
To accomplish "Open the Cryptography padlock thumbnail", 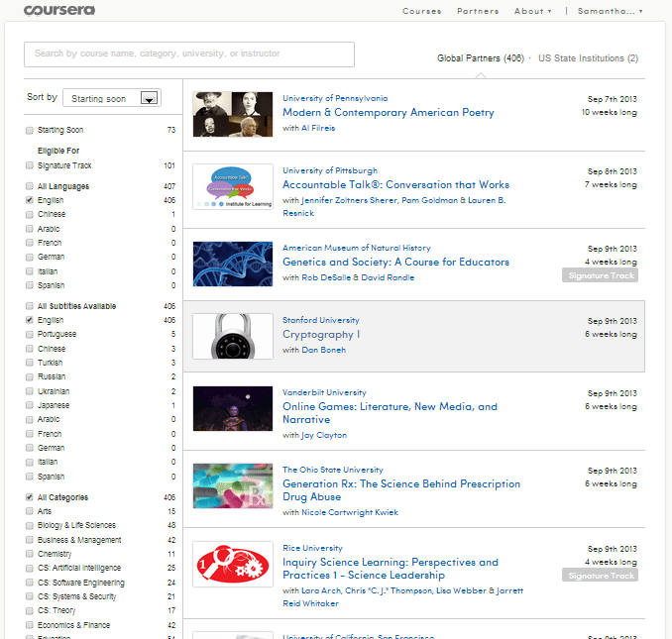I will pyautogui.click(x=233, y=336).
